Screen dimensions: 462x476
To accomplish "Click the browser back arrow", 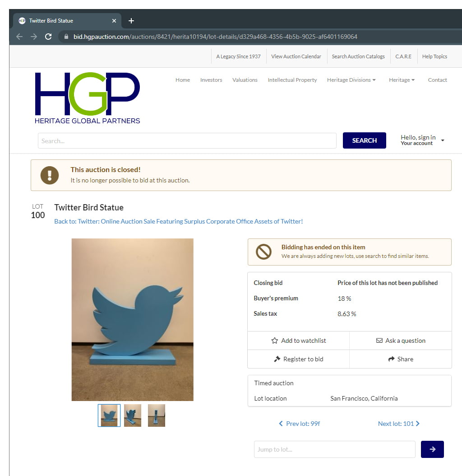I will [19, 37].
